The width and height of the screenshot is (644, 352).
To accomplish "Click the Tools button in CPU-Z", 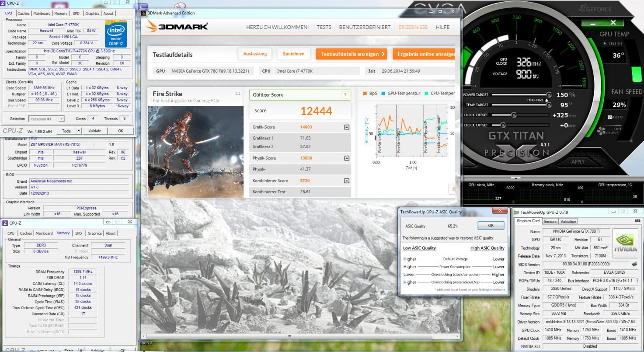I will (66, 131).
